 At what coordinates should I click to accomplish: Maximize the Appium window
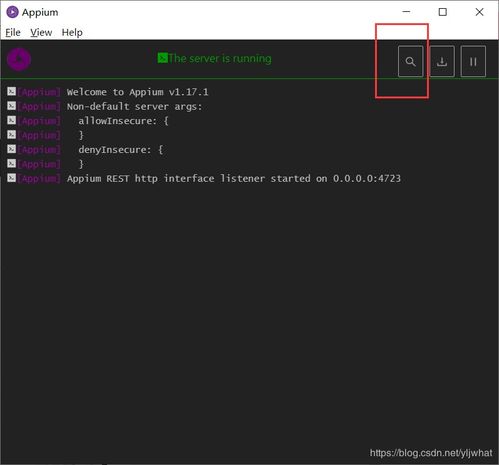point(443,12)
